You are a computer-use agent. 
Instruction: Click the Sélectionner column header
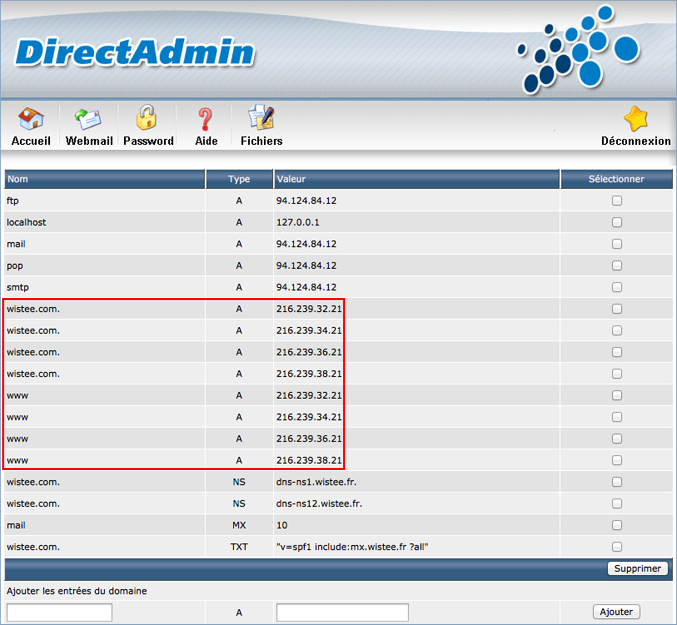pos(617,179)
